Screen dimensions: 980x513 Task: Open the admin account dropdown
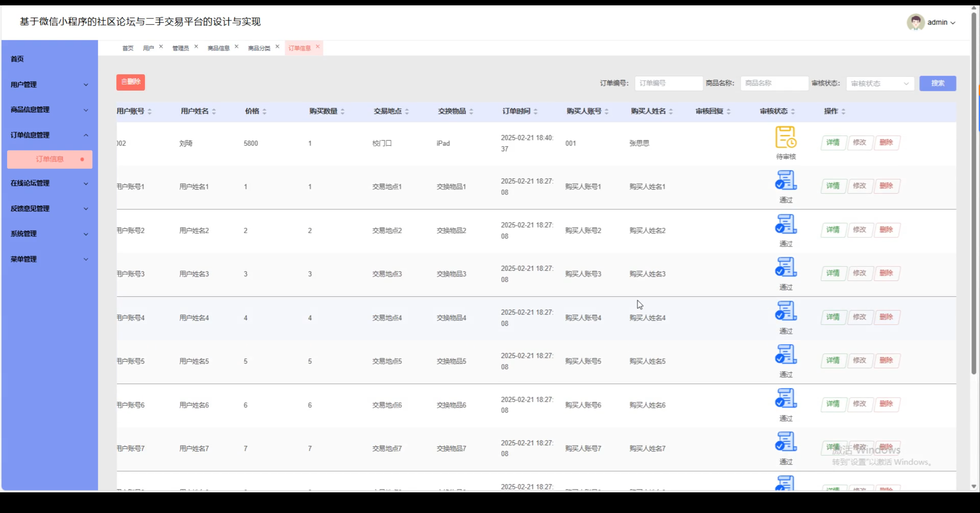pyautogui.click(x=941, y=23)
